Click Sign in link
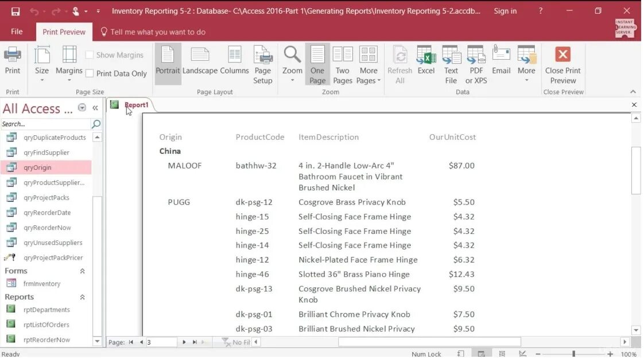This screenshot has width=644, height=359. [x=505, y=11]
